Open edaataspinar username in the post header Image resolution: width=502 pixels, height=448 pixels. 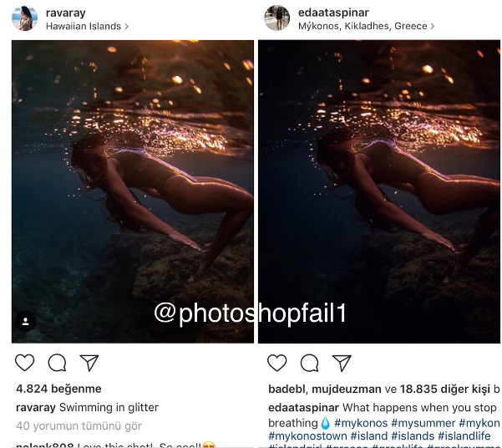tap(333, 13)
